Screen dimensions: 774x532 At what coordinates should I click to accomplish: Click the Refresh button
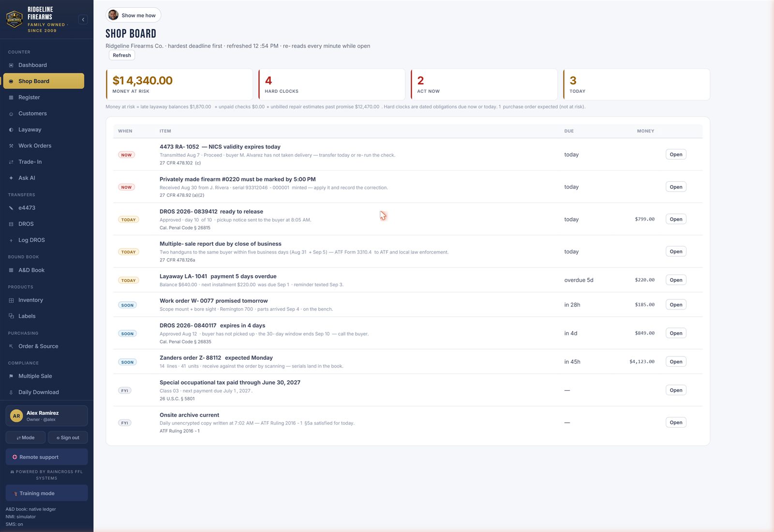coord(122,55)
